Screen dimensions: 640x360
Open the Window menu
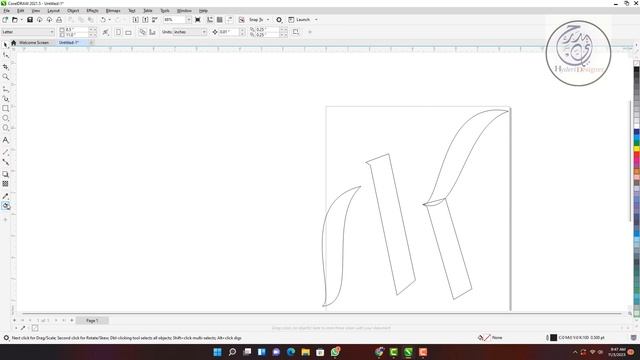coord(184,11)
